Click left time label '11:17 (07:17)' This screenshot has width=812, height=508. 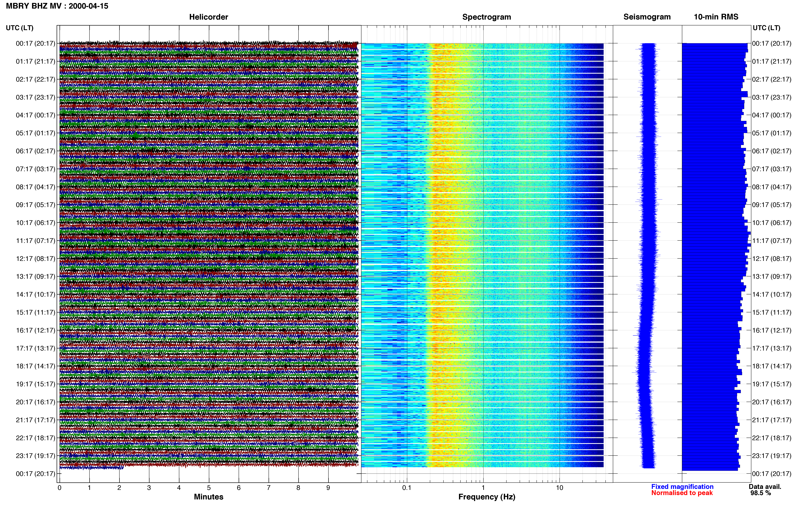click(36, 241)
